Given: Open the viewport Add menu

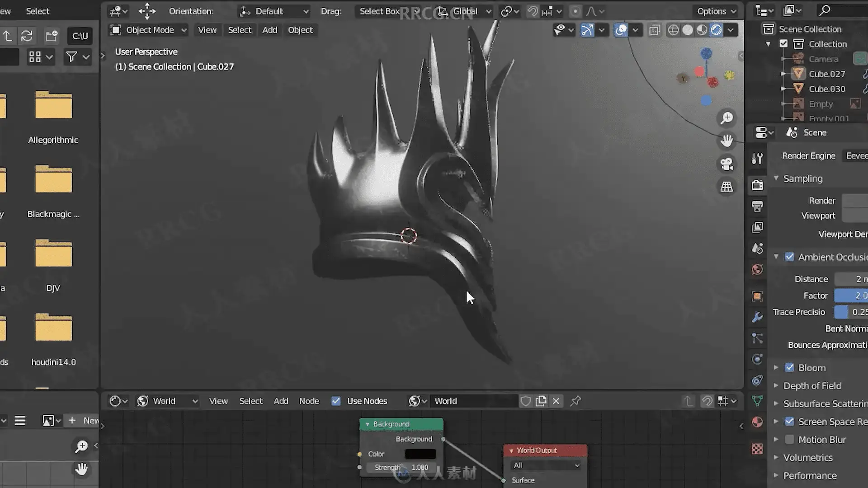Looking at the screenshot, I should (269, 30).
